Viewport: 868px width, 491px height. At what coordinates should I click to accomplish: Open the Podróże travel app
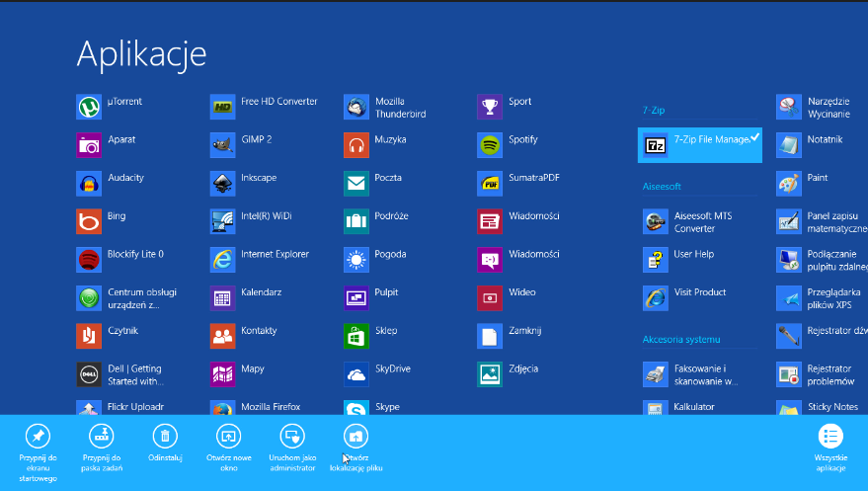[x=355, y=221]
